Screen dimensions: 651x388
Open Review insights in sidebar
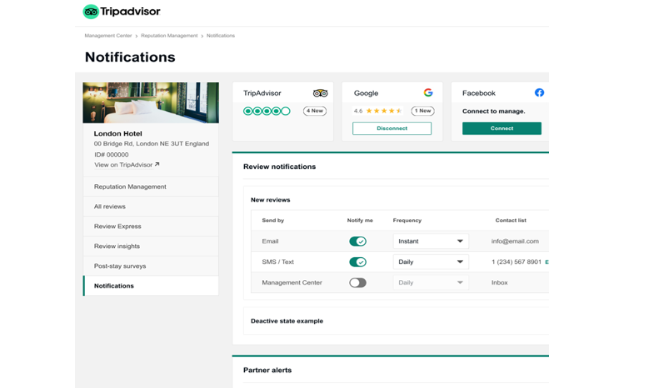click(x=151, y=246)
